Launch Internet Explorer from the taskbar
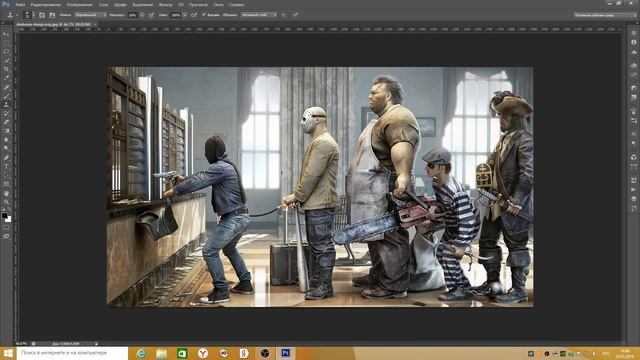Screen dimensions: 640x360 click(141, 353)
